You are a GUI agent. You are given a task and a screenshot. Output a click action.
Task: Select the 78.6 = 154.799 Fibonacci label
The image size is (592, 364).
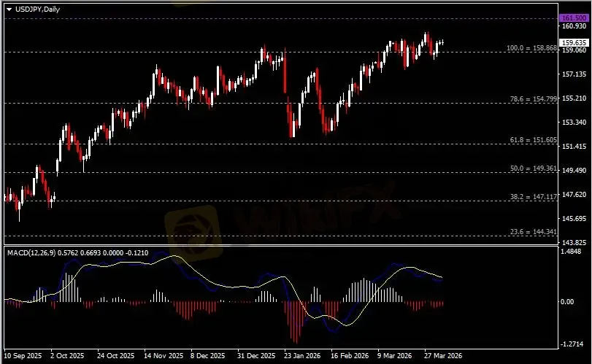[534, 98]
